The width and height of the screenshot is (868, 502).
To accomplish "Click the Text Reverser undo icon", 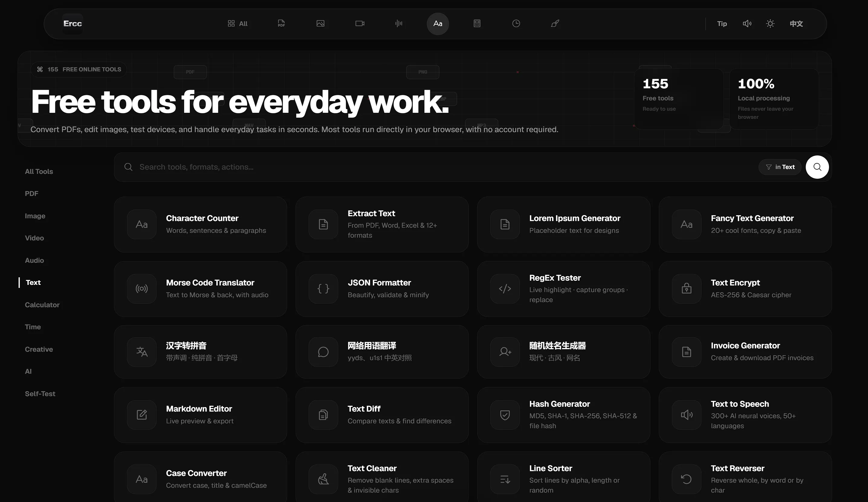I will (x=686, y=479).
